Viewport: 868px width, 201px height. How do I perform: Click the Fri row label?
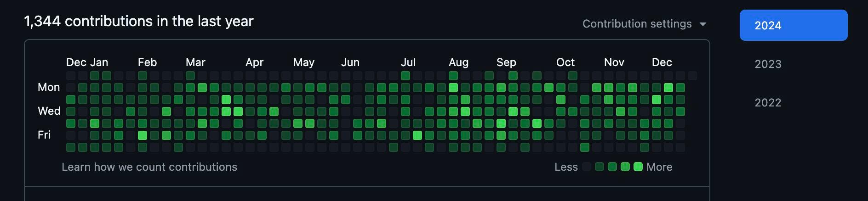click(x=44, y=135)
